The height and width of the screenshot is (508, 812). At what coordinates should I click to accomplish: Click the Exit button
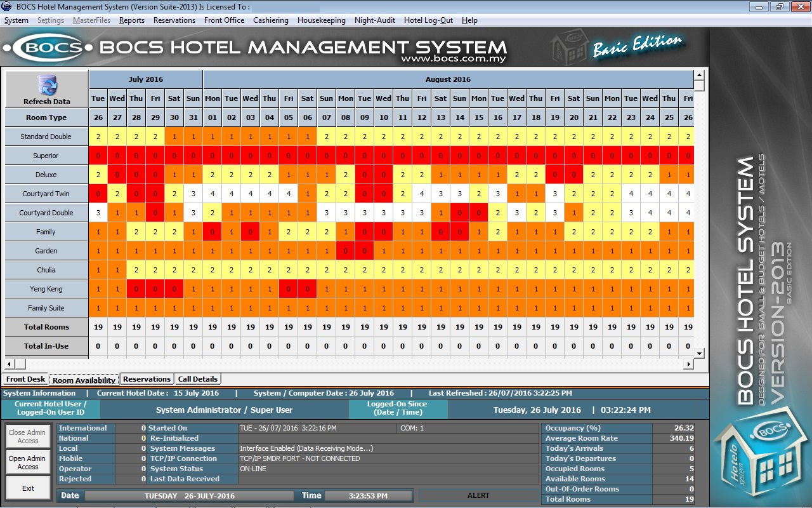coord(27,488)
